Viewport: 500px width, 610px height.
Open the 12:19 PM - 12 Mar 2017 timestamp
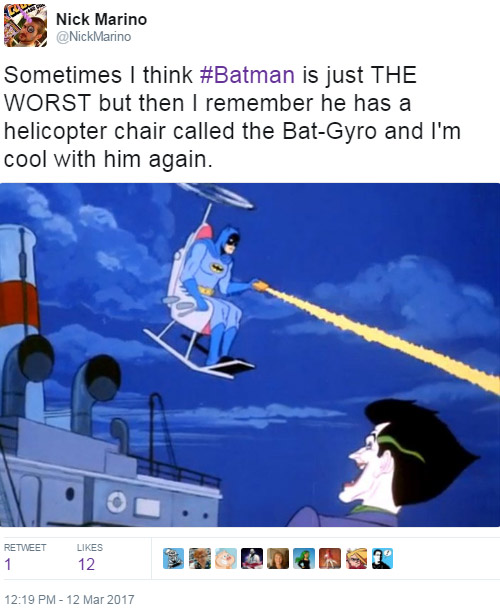[69, 599]
